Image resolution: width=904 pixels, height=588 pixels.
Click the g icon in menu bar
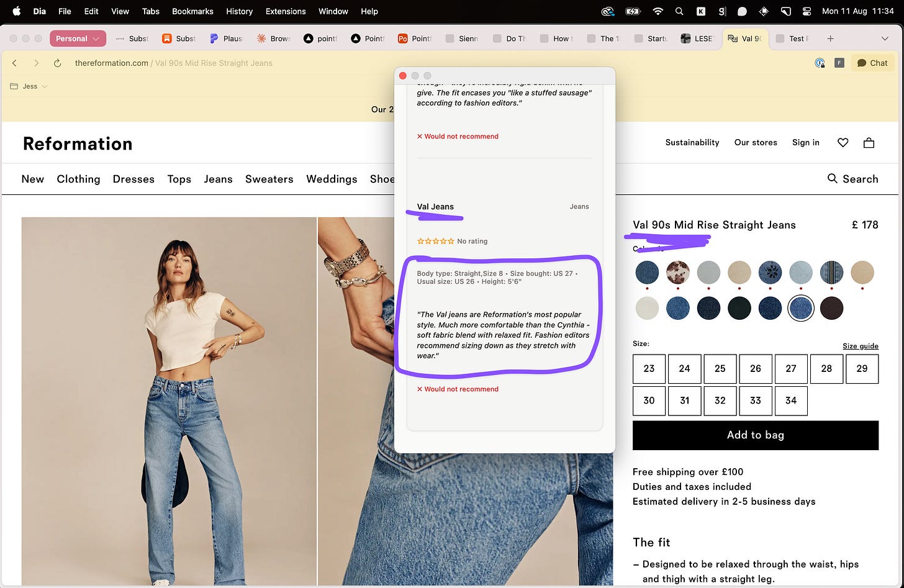pyautogui.click(x=721, y=11)
